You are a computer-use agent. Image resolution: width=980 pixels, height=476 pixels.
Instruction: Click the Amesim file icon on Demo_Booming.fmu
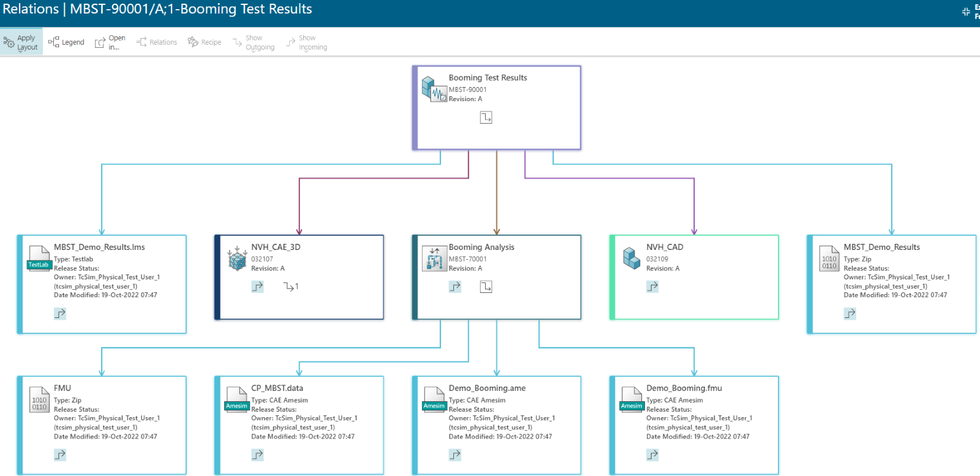631,399
